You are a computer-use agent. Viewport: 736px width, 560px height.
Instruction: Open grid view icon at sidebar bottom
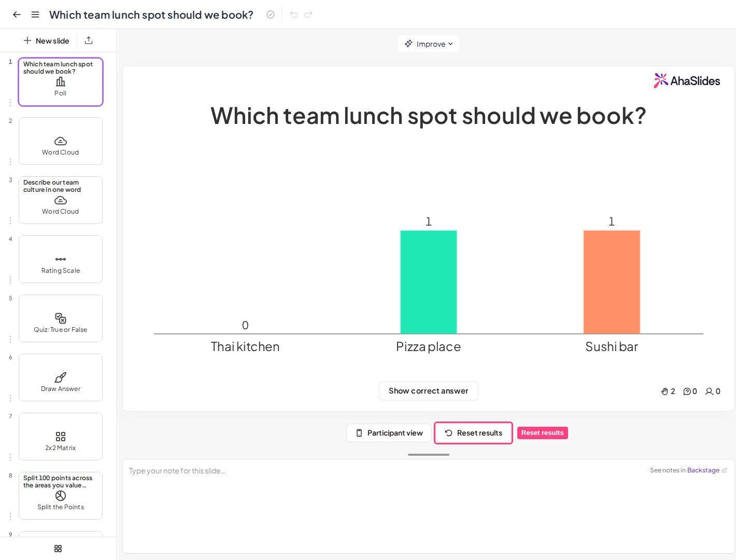58,549
